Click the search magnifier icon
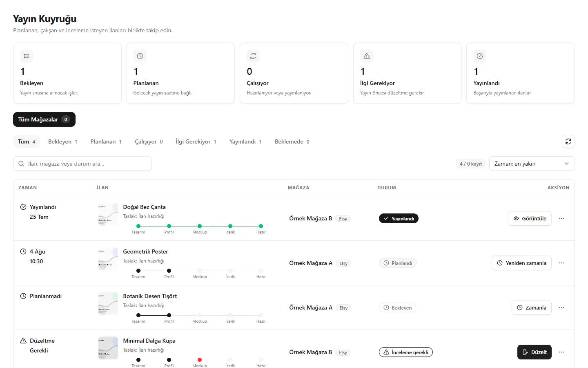Viewport: 588px width, 368px height. (x=21, y=164)
